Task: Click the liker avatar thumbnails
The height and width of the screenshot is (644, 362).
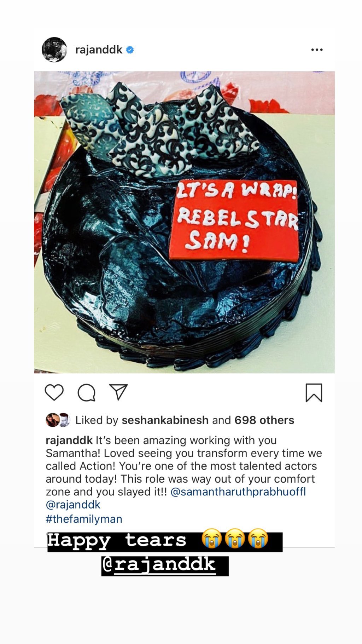Action: pos(58,420)
